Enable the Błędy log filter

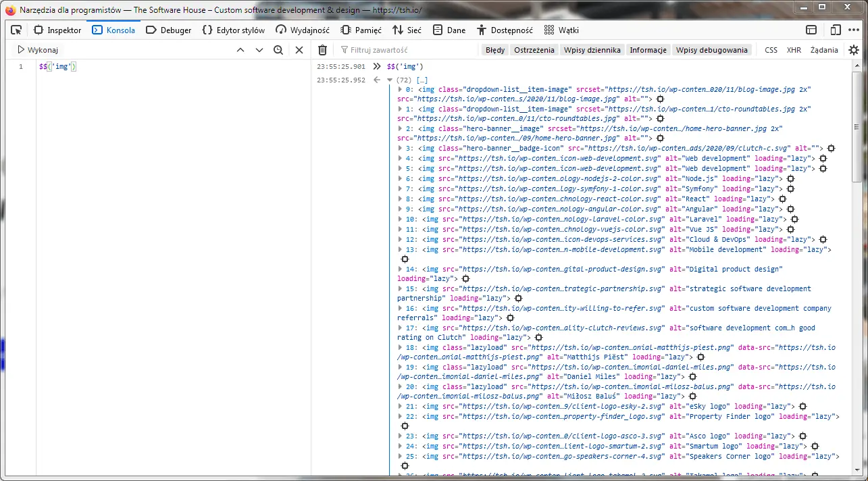pyautogui.click(x=494, y=49)
